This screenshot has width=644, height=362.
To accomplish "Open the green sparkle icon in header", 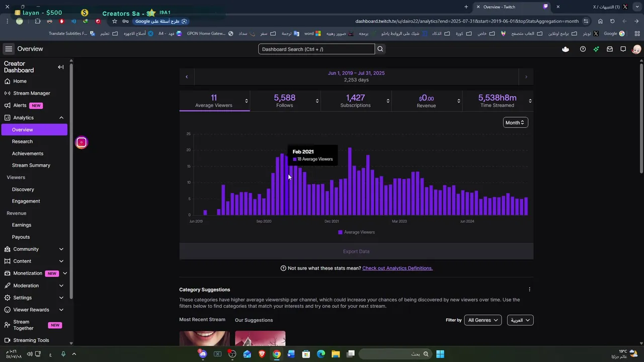I will pyautogui.click(x=596, y=49).
